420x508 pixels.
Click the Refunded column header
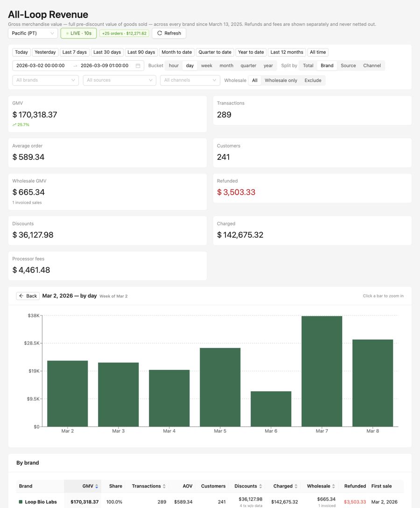click(355, 487)
